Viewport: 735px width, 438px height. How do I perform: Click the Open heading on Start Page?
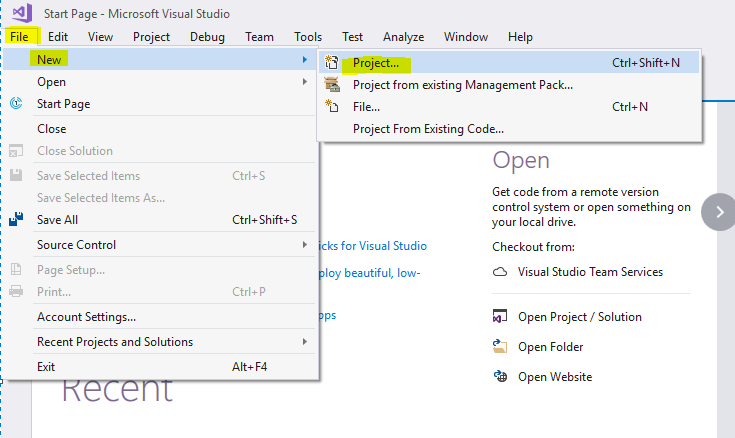coord(521,161)
